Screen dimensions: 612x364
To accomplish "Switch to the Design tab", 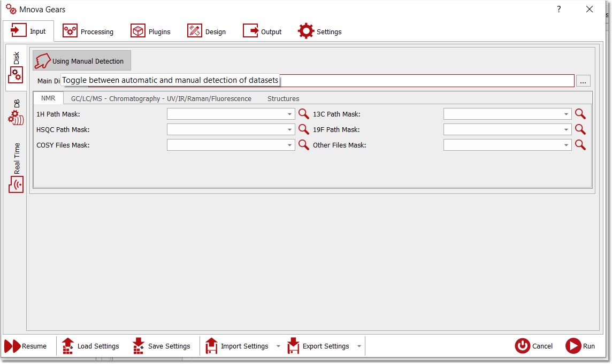I will [x=206, y=31].
